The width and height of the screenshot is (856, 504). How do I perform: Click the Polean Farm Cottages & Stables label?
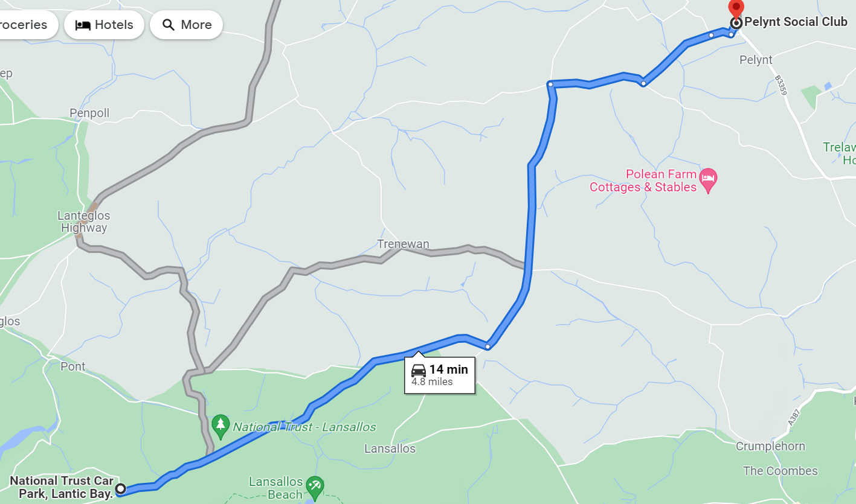tap(643, 181)
